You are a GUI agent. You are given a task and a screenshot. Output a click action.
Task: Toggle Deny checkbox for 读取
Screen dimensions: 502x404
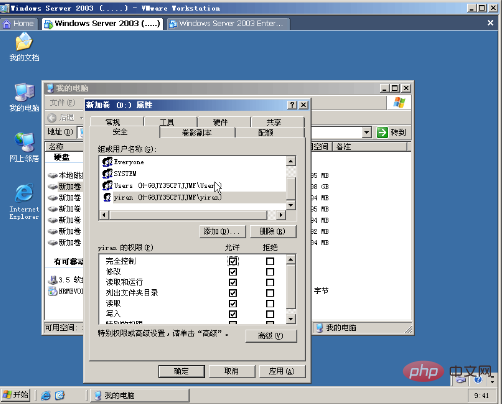270,304
